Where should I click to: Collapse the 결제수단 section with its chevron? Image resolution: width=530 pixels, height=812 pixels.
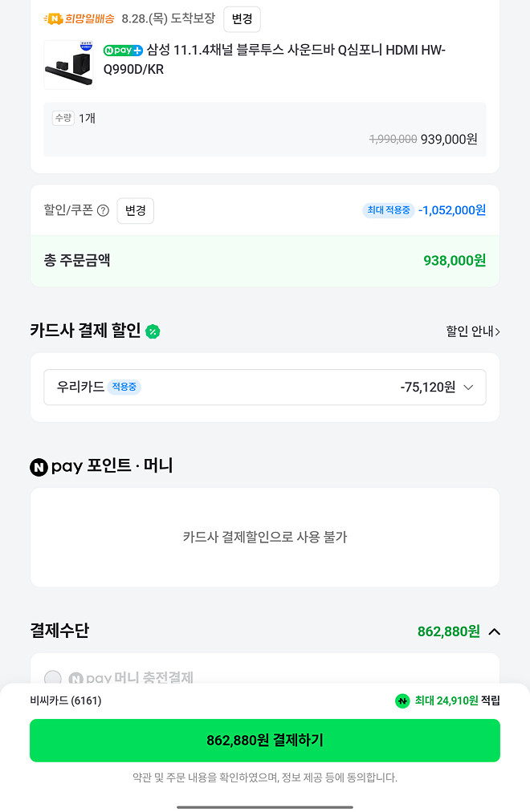point(495,631)
